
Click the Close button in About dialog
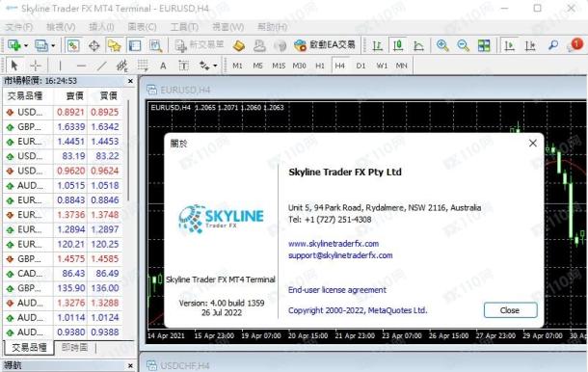click(x=510, y=310)
